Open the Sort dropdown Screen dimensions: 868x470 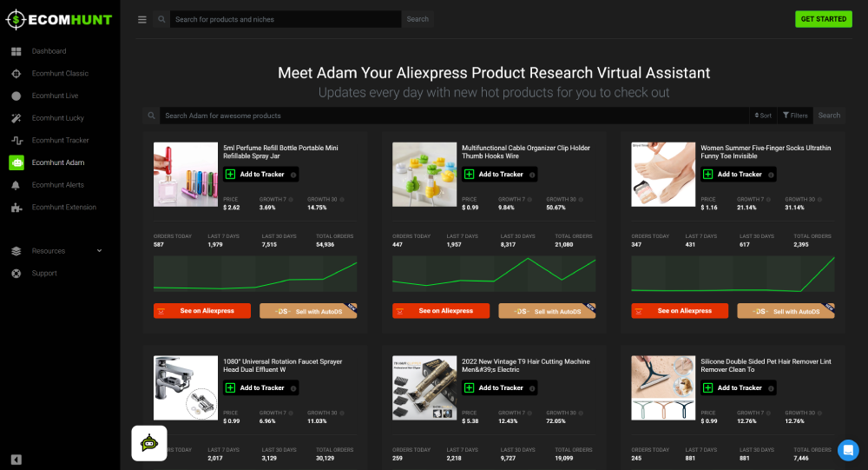762,116
